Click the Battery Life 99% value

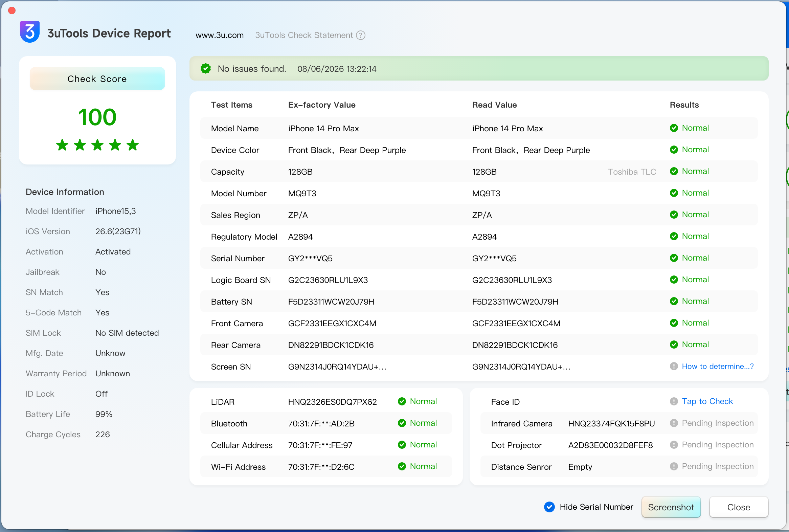[104, 414]
